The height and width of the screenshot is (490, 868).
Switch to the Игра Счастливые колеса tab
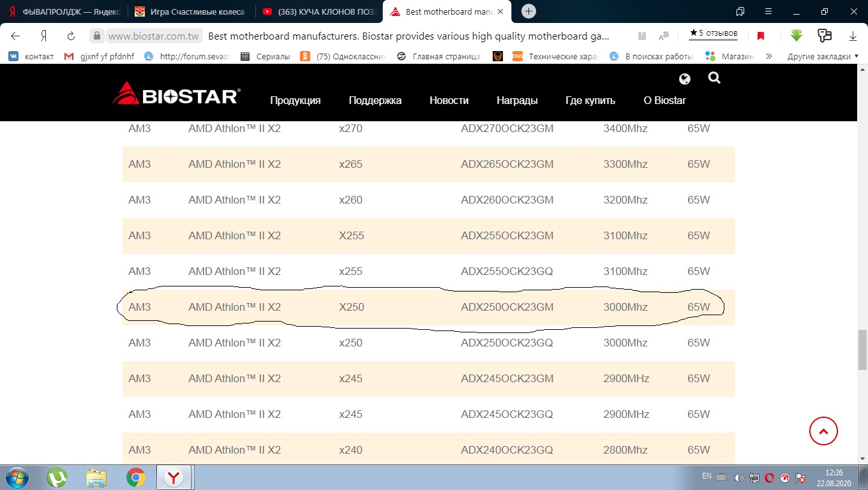click(x=190, y=11)
